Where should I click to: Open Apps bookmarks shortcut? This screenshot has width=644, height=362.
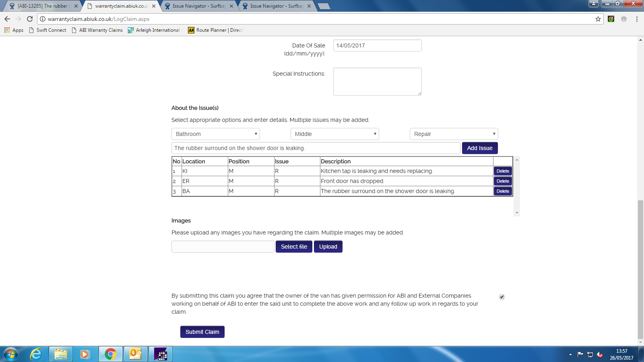click(14, 30)
